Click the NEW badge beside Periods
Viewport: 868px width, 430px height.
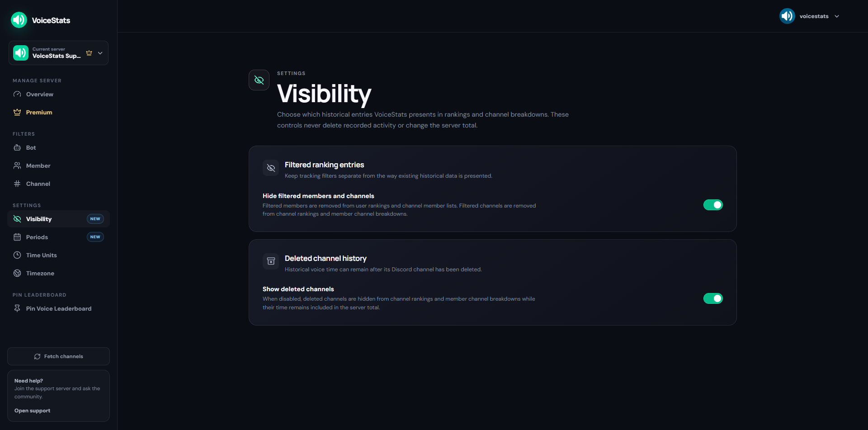(x=95, y=237)
